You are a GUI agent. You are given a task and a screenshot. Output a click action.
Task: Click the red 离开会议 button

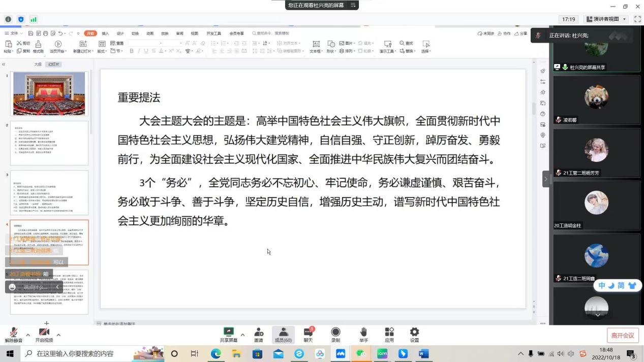(622, 336)
